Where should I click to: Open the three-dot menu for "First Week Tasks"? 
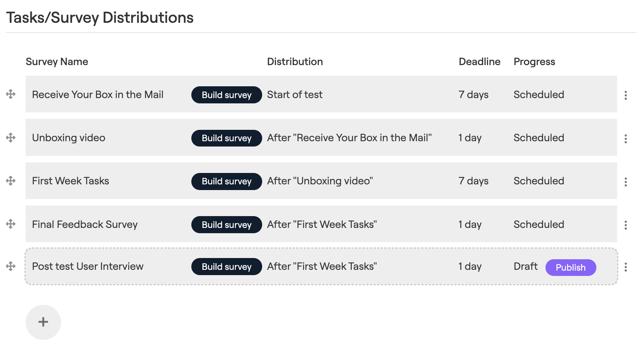[626, 182]
